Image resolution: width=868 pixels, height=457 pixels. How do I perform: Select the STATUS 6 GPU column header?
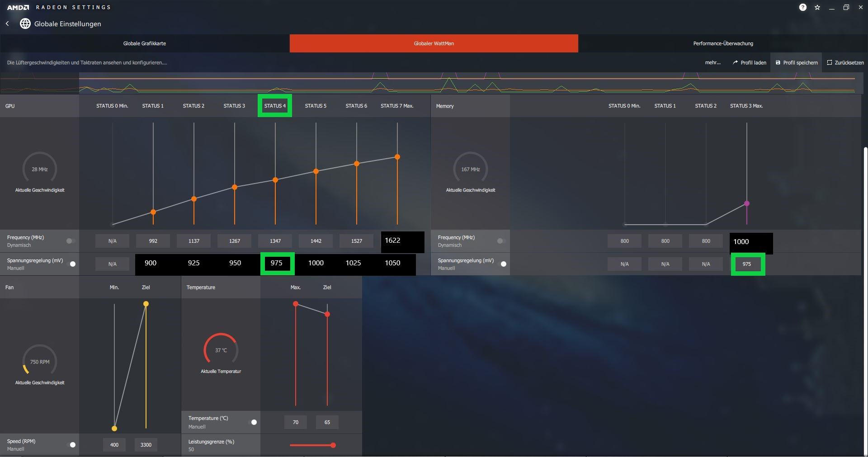pyautogui.click(x=356, y=106)
